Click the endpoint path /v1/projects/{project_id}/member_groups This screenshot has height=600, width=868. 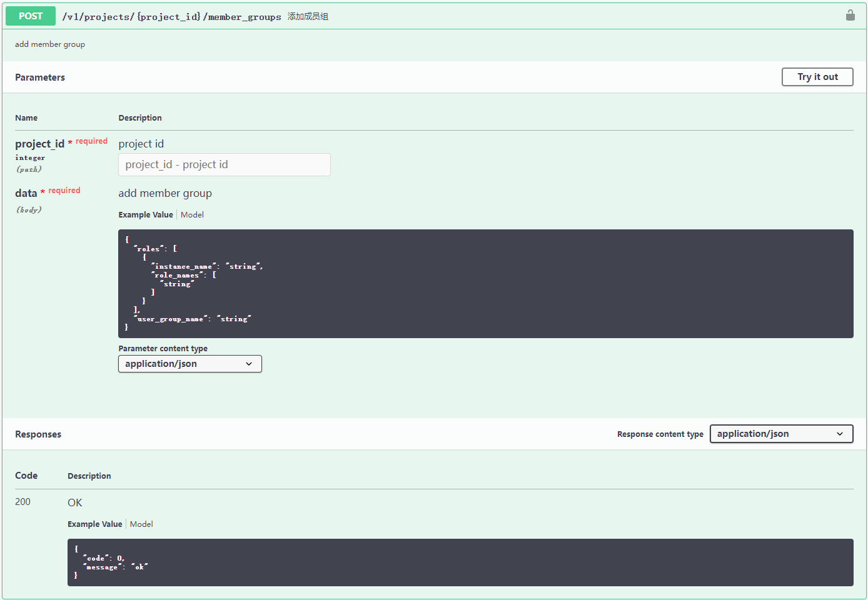pos(171,16)
